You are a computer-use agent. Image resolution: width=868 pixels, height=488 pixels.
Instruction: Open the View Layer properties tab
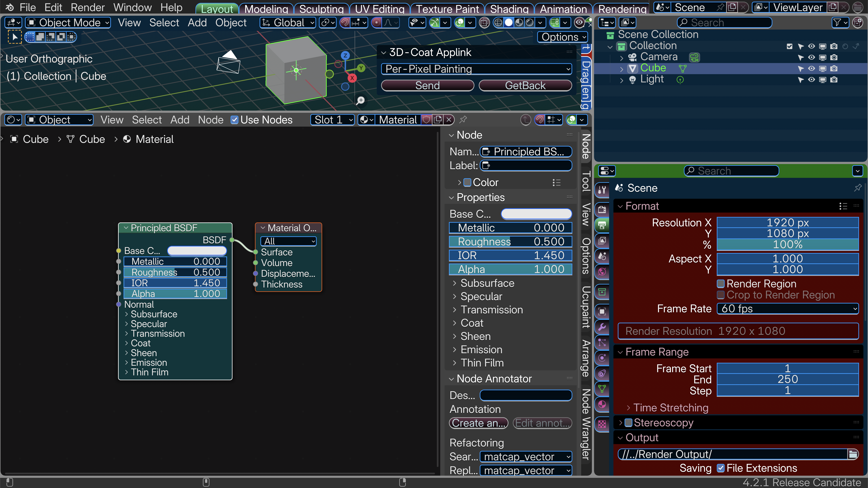pyautogui.click(x=602, y=240)
